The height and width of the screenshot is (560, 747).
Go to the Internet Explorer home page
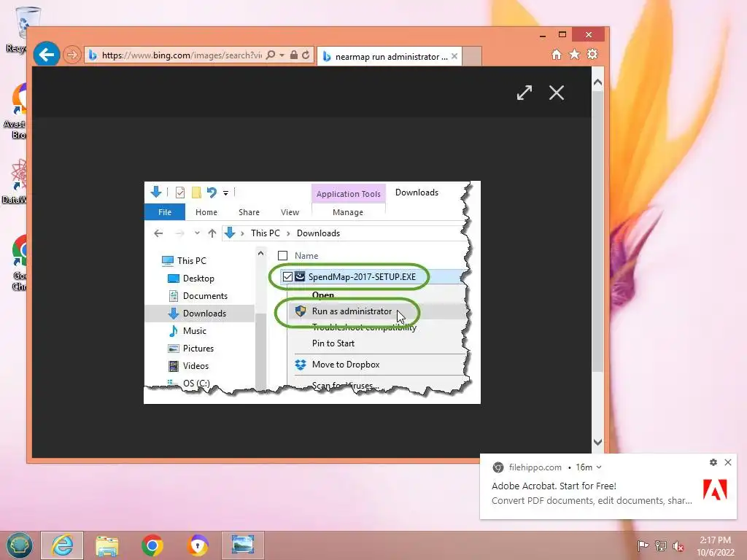pyautogui.click(x=557, y=55)
